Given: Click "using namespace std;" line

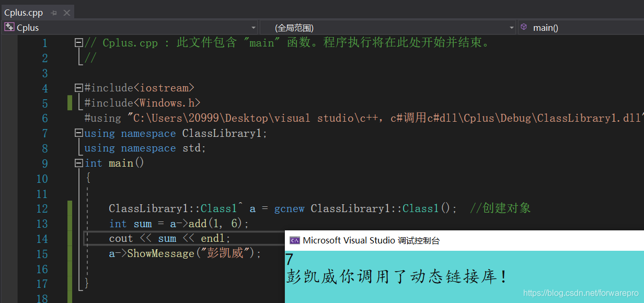Looking at the screenshot, I should 145,148.
